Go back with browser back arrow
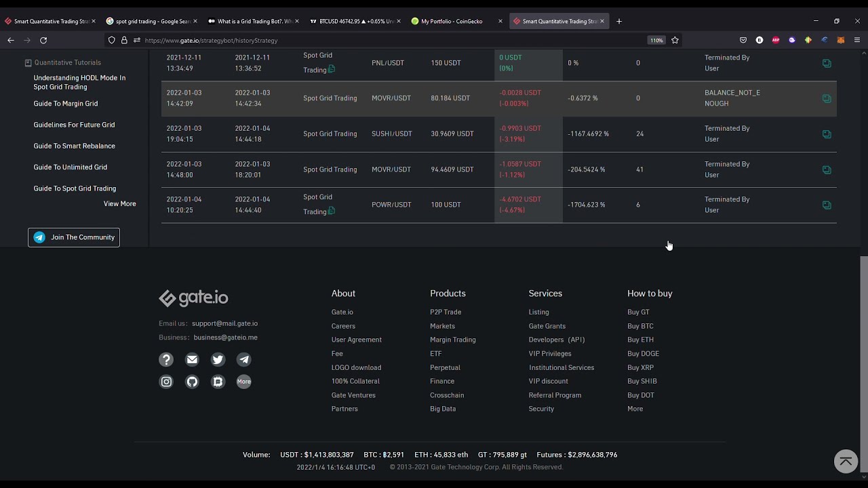 point(11,40)
